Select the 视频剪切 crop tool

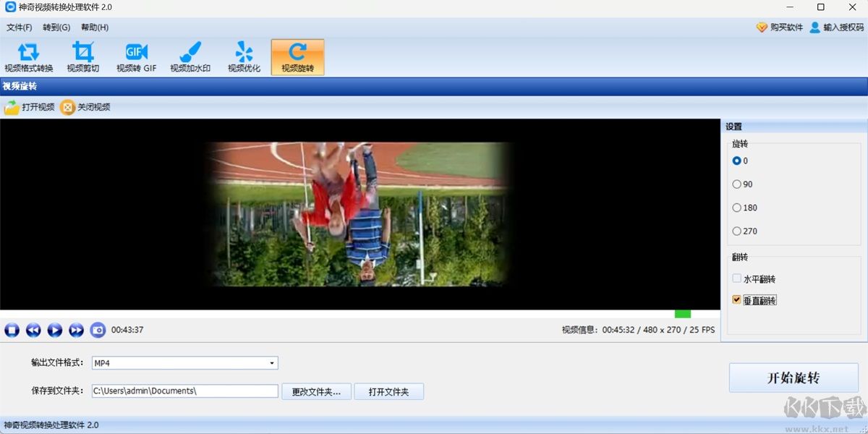tap(83, 57)
